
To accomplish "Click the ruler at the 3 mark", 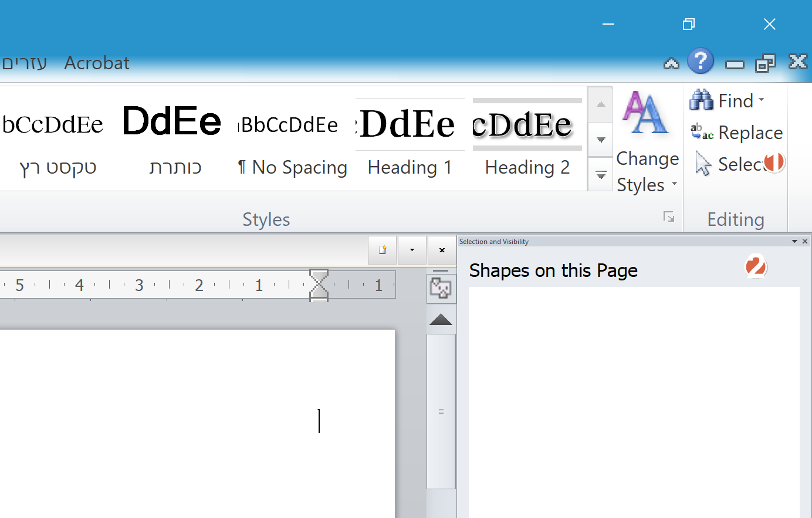I will [139, 285].
